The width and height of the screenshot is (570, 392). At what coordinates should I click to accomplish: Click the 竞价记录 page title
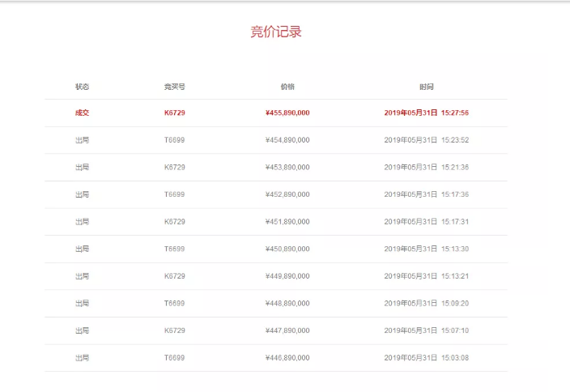pos(276,32)
